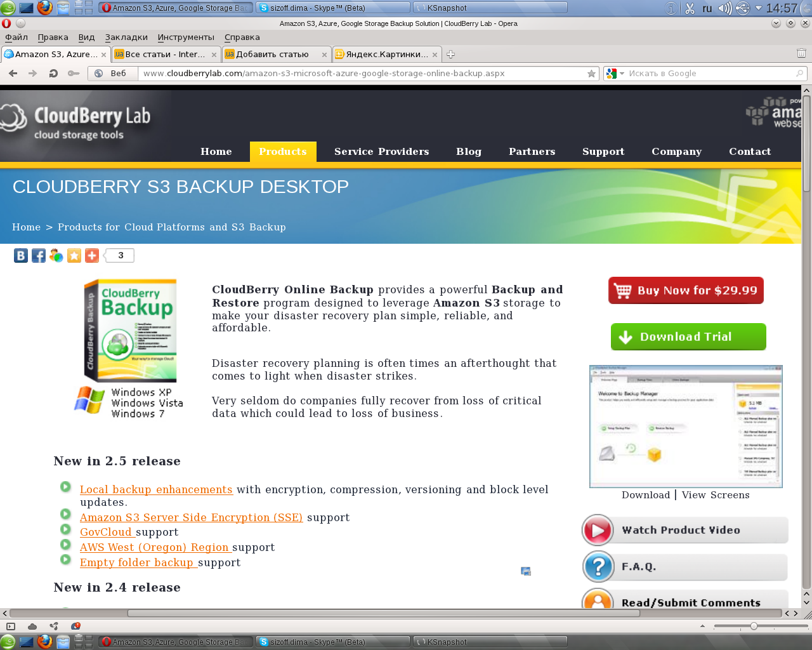Open the Закладки menu
This screenshot has height=650, width=812.
coord(126,37)
